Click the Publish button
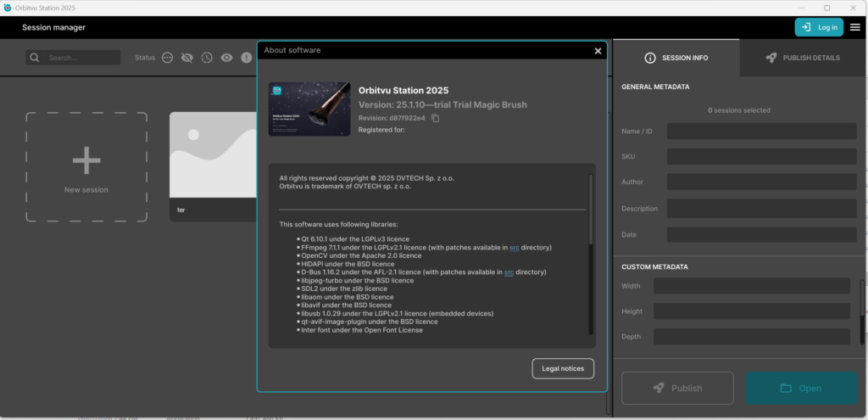The width and height of the screenshot is (868, 420). click(677, 388)
